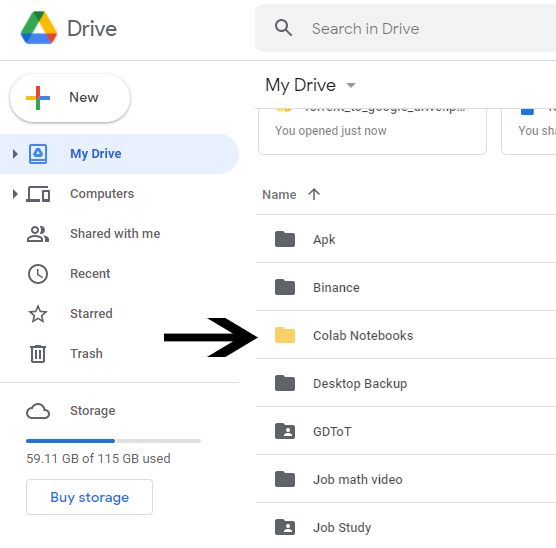Screen dimensions: 556x548
Task: Select the Colab Notebooks folder name
Action: [363, 335]
